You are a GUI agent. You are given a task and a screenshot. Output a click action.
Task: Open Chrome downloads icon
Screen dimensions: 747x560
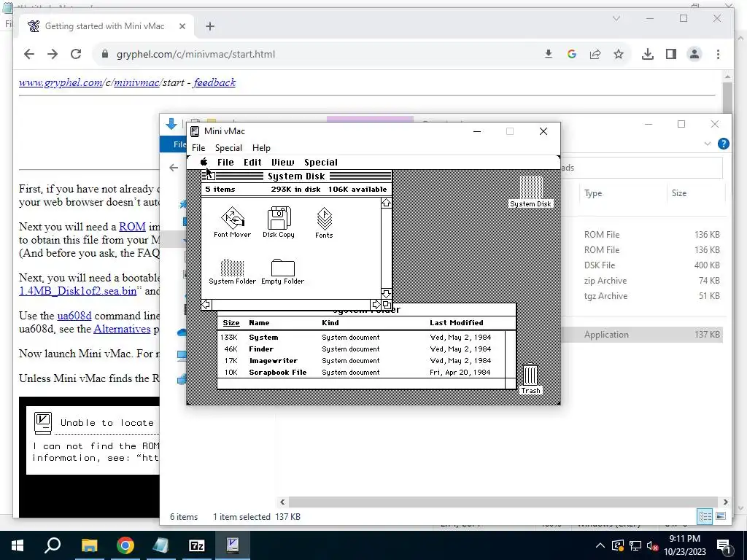[x=648, y=54]
